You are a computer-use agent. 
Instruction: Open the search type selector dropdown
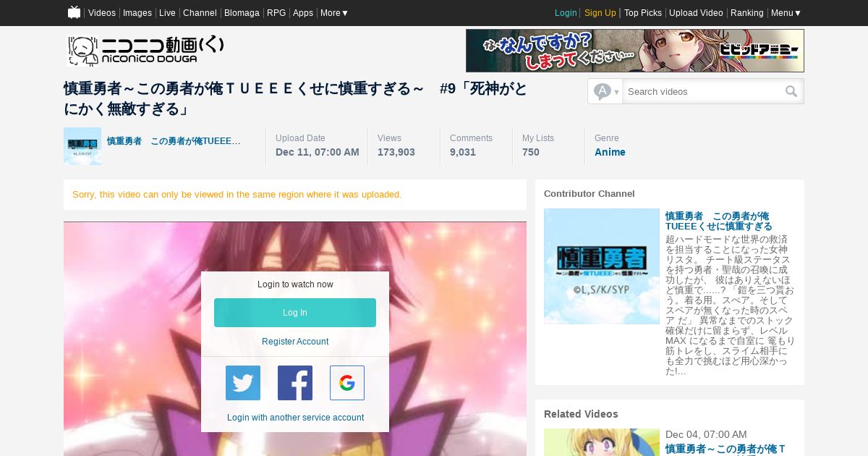point(605,91)
